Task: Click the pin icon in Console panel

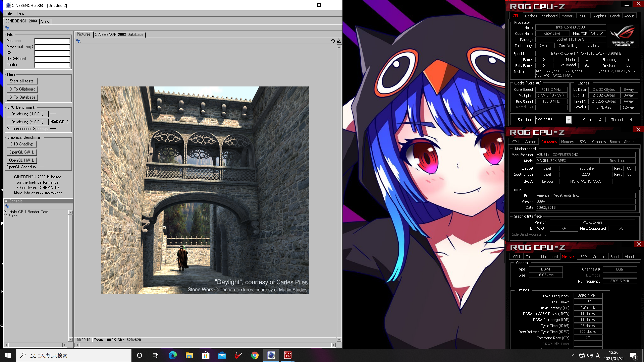Action: 7,206
